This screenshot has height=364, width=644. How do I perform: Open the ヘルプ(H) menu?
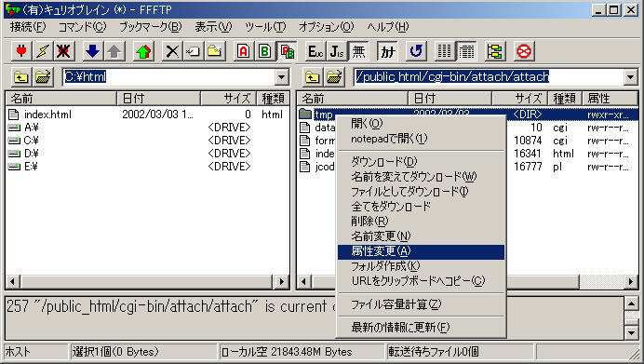[388, 27]
